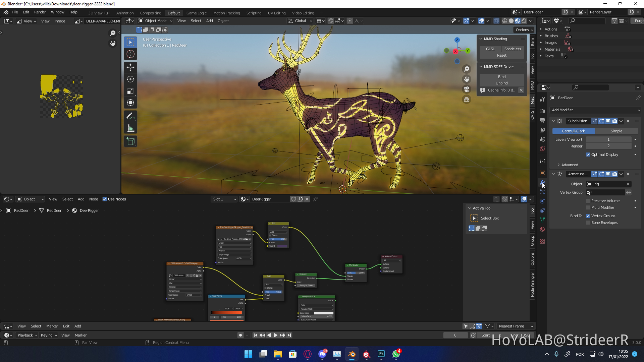Toggle the camera view icon in viewport

[467, 89]
